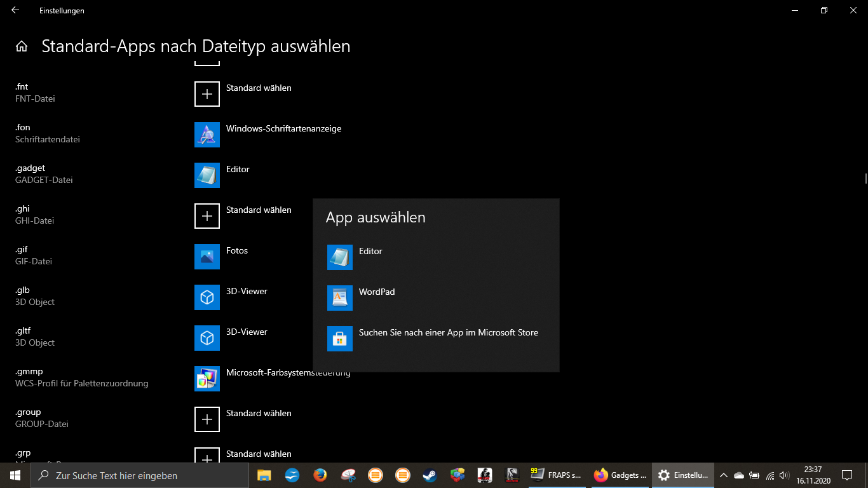Switch to the FRAPS taskbar window

coord(557,475)
